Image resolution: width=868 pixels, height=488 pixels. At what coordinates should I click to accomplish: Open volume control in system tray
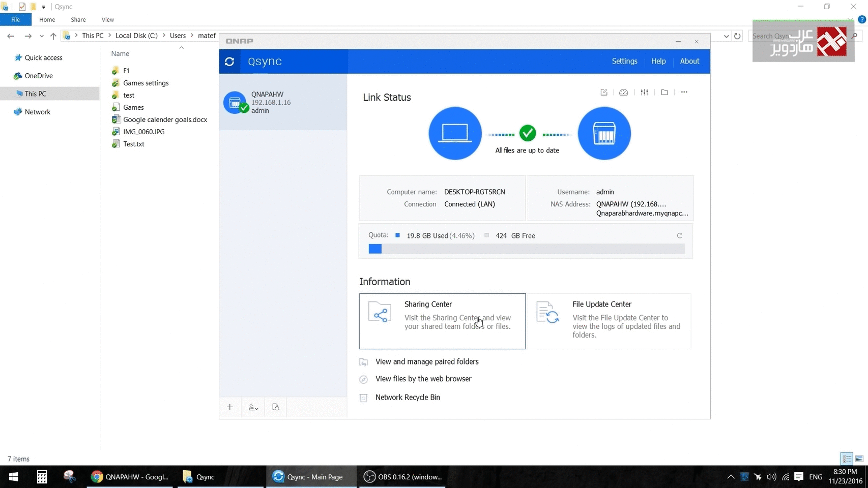point(771,477)
